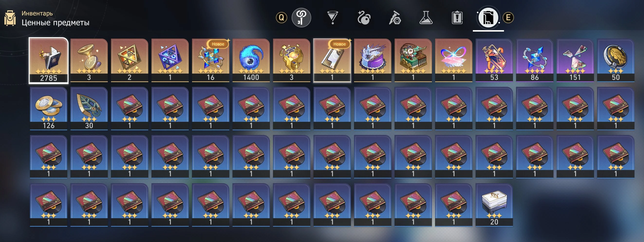644x242 pixels.
Task: Select the white box item with 20
Action: coord(494,205)
